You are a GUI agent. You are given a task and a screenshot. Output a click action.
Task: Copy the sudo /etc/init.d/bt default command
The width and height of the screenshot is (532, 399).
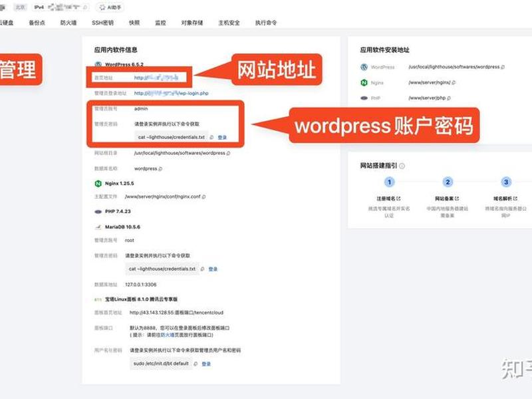(x=196, y=364)
